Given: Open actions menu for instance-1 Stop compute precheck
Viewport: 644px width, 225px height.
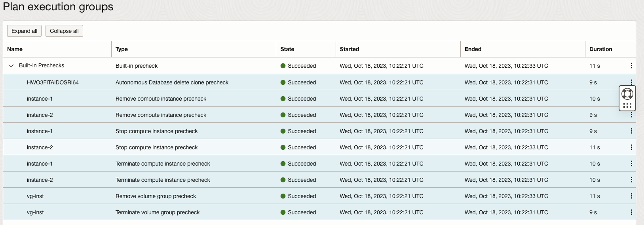Looking at the screenshot, I should [631, 131].
